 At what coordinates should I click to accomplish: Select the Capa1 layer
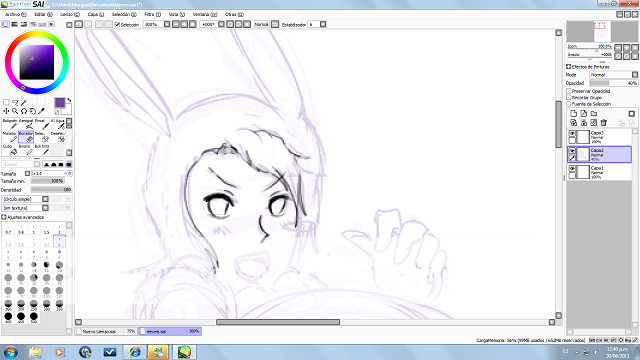[599, 172]
